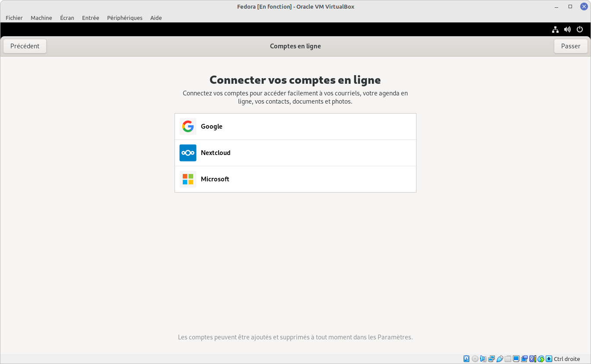Viewport: 591px width, 364px height.
Task: Connect a Microsoft account
Action: point(295,179)
